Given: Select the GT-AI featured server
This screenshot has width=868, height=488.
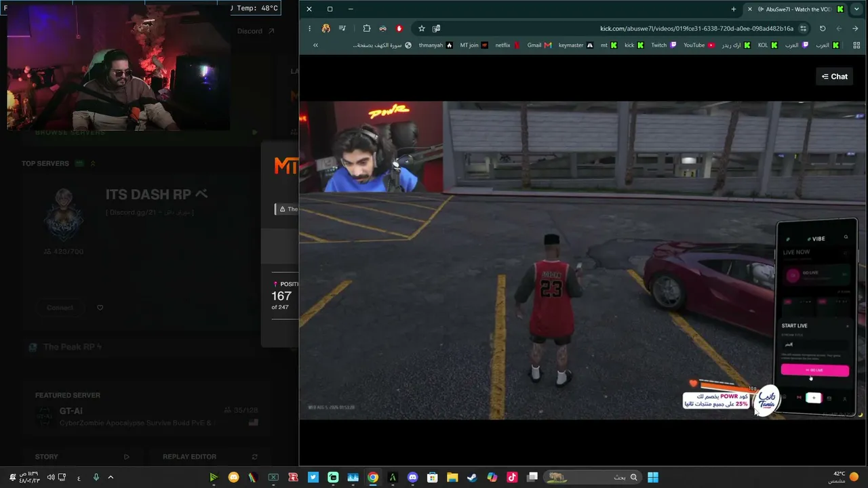Looking at the screenshot, I should (x=146, y=416).
